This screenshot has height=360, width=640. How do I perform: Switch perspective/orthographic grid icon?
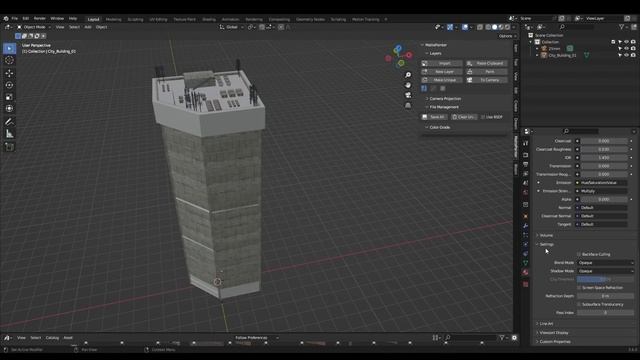(x=408, y=105)
